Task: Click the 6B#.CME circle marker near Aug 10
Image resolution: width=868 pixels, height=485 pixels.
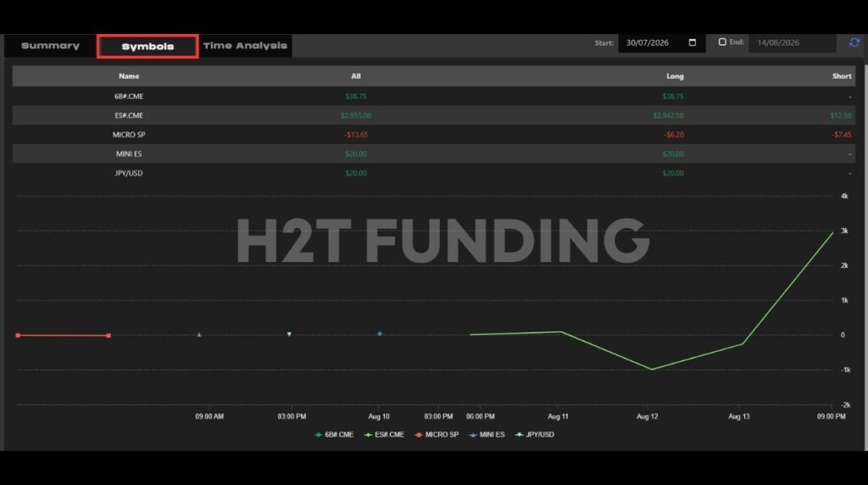Action: coord(380,334)
